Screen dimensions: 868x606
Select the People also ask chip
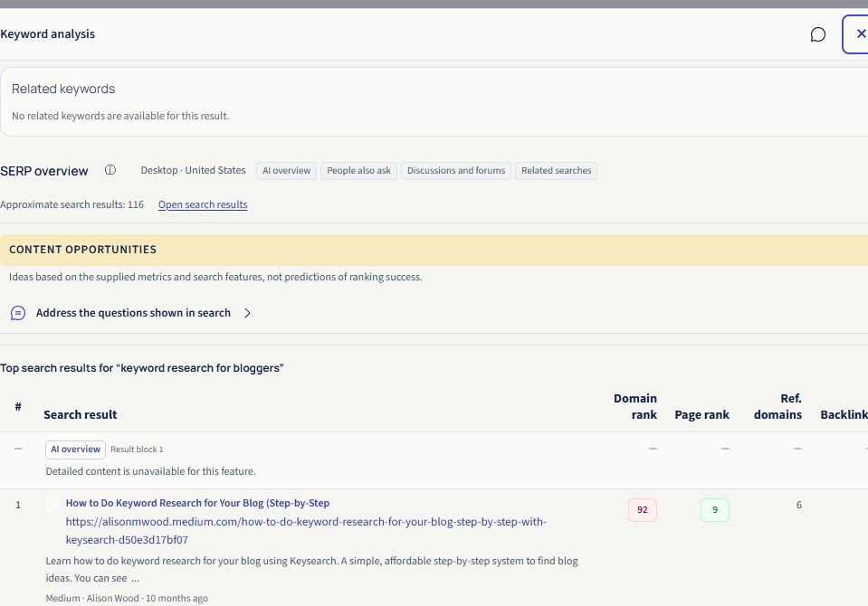[358, 170]
